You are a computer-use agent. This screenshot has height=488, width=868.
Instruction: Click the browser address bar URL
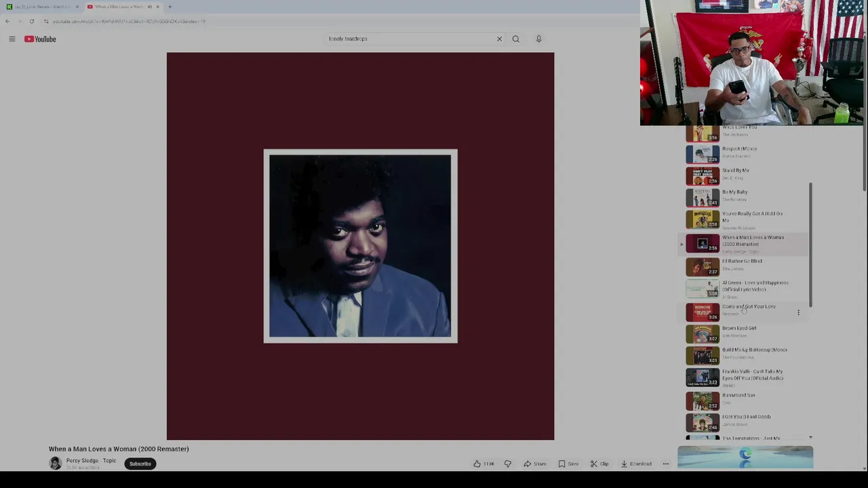(129, 21)
